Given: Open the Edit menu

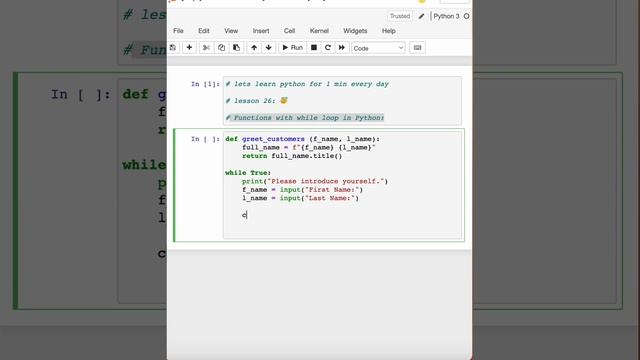Looking at the screenshot, I should click(204, 31).
